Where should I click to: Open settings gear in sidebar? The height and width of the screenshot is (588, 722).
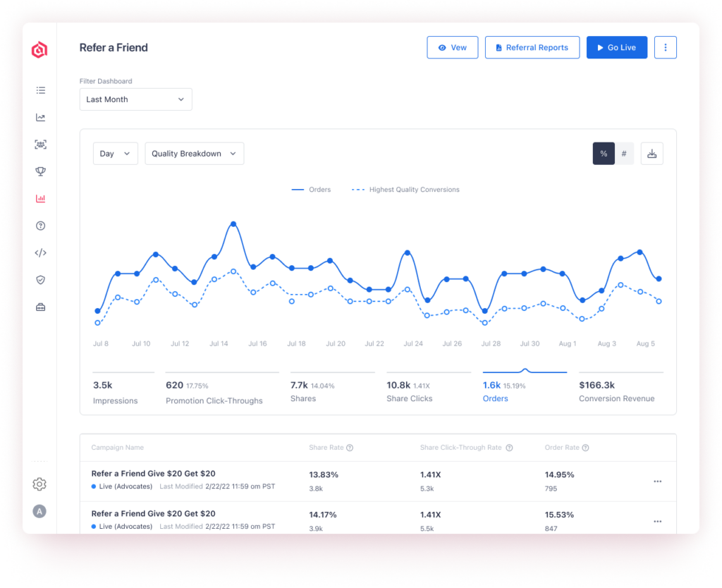39,484
